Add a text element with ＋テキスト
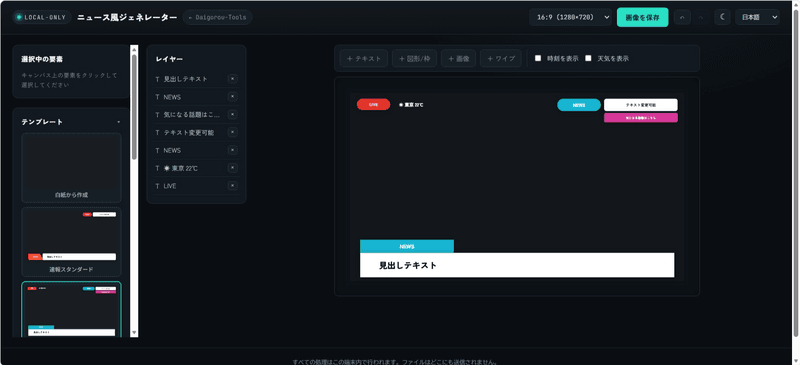The width and height of the screenshot is (800, 365). pos(364,59)
